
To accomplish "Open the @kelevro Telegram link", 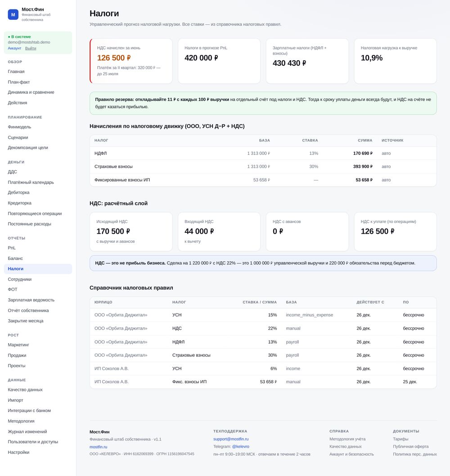I will click(241, 447).
